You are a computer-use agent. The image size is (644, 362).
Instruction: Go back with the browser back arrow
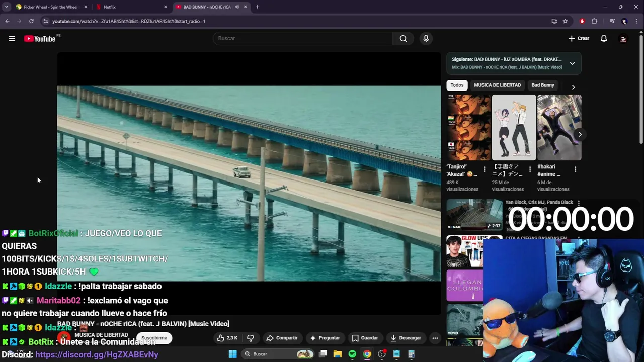(x=7, y=21)
